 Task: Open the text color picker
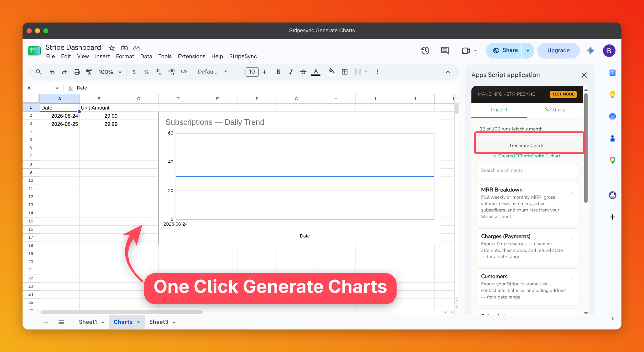point(316,72)
